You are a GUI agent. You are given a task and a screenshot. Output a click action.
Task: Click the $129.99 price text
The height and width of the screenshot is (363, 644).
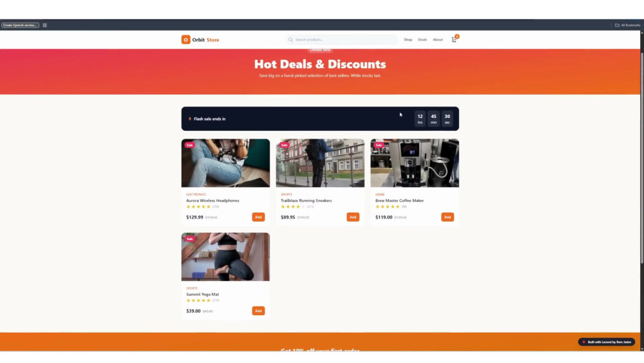(194, 217)
